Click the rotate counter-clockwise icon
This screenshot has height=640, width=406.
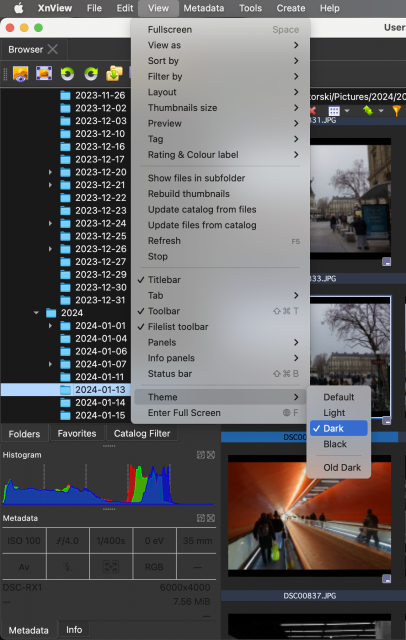[x=67, y=73]
